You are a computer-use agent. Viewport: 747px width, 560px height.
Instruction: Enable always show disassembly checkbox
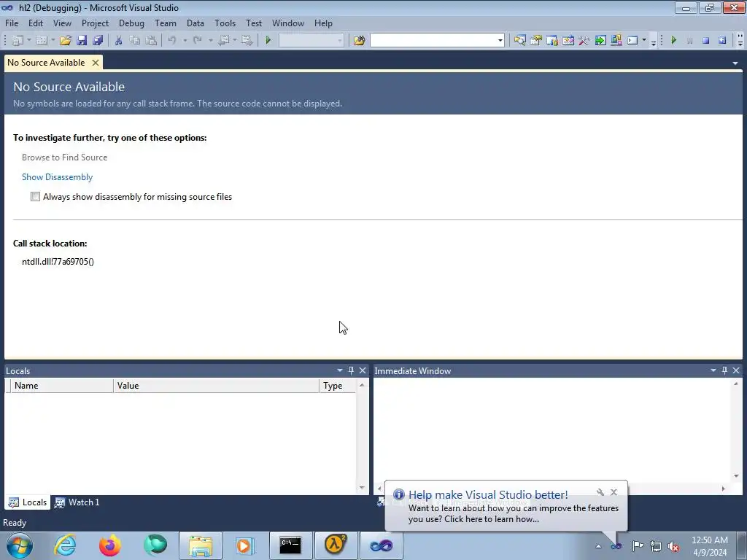[x=35, y=197]
